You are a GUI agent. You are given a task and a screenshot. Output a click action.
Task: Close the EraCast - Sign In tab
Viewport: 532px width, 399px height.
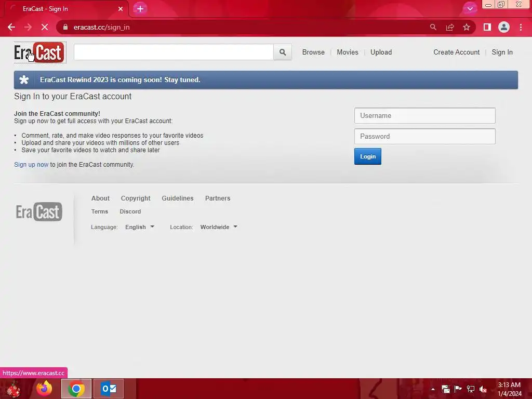(121, 9)
